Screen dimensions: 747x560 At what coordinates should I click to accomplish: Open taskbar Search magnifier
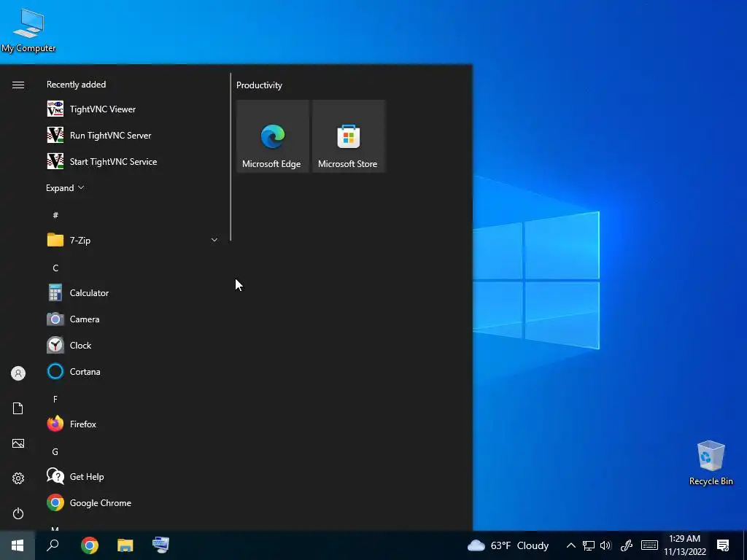coord(53,545)
